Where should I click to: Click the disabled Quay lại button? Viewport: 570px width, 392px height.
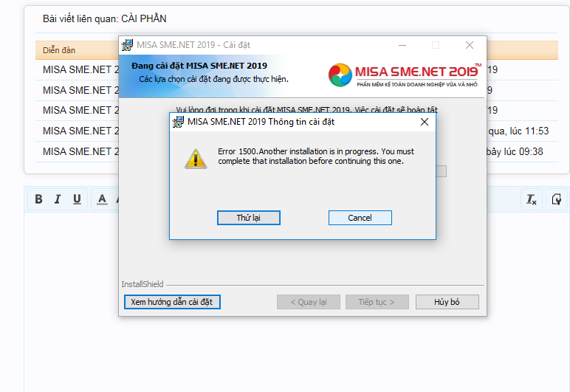[x=309, y=302]
